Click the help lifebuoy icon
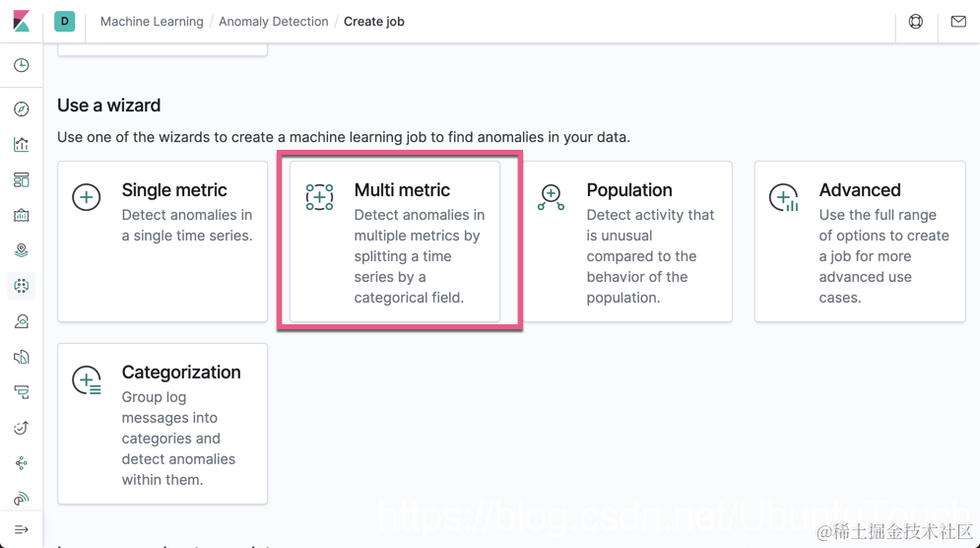 coord(915,21)
